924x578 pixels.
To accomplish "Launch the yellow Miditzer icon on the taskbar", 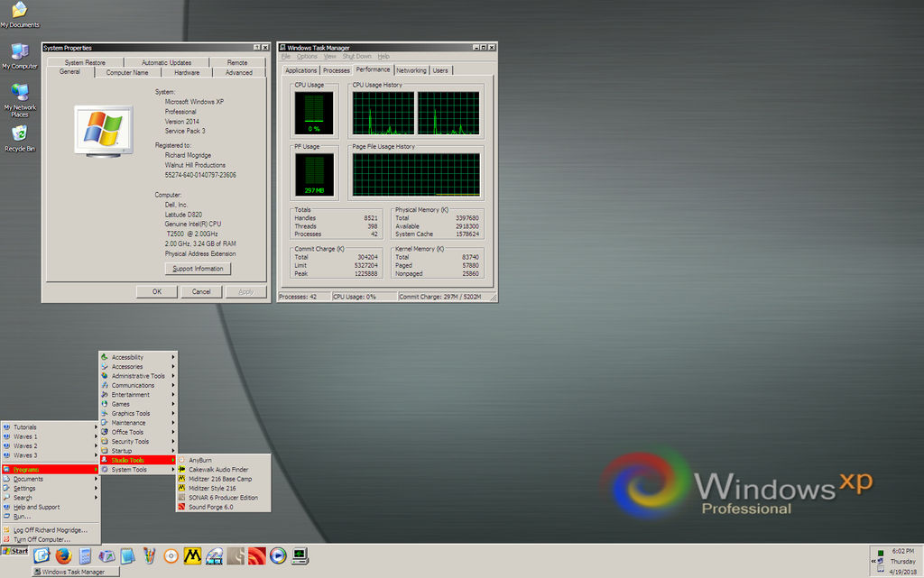I will coord(191,556).
